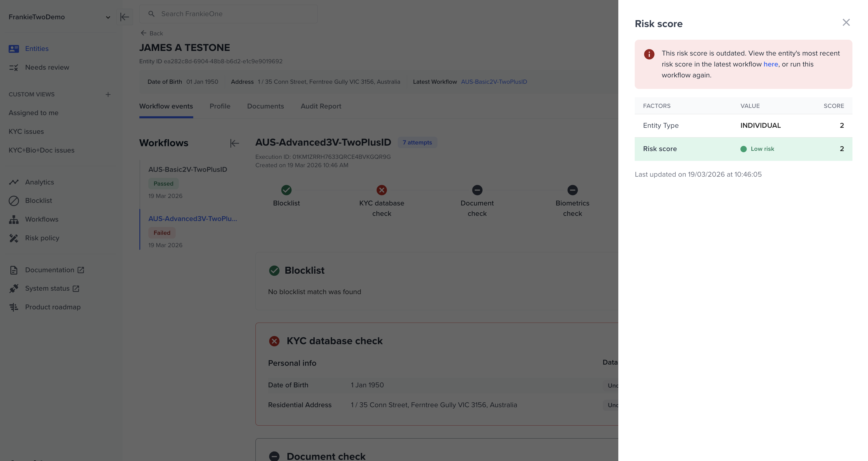Screen dimensions: 868x461
Task: Open Product roadmap page
Action: [x=53, y=307]
